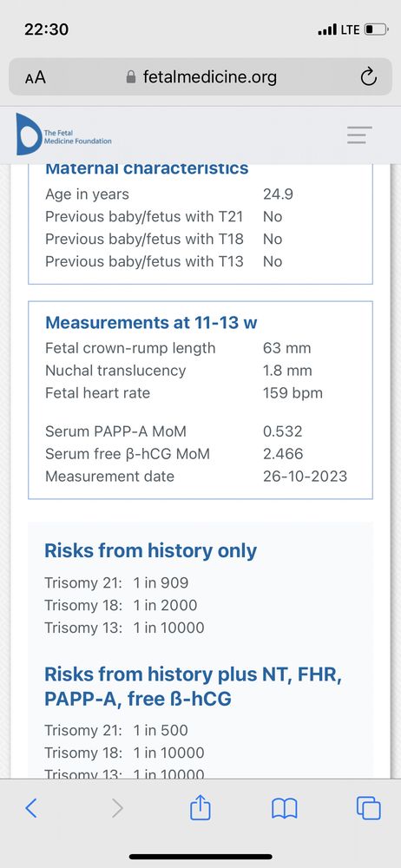Show open tabs with the tabs icon
The image size is (401, 868).
[369, 807]
